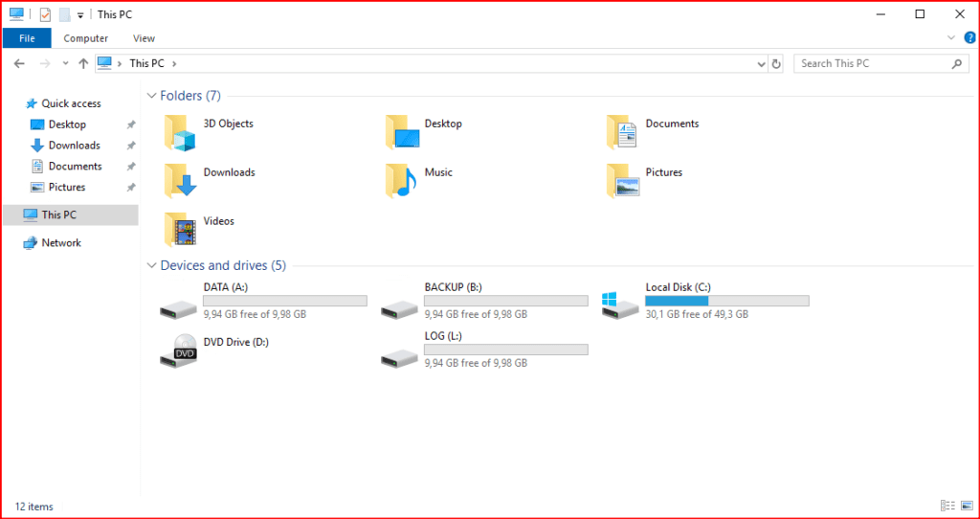Select the Videos folder icon
The width and height of the screenshot is (980, 519).
click(x=180, y=230)
